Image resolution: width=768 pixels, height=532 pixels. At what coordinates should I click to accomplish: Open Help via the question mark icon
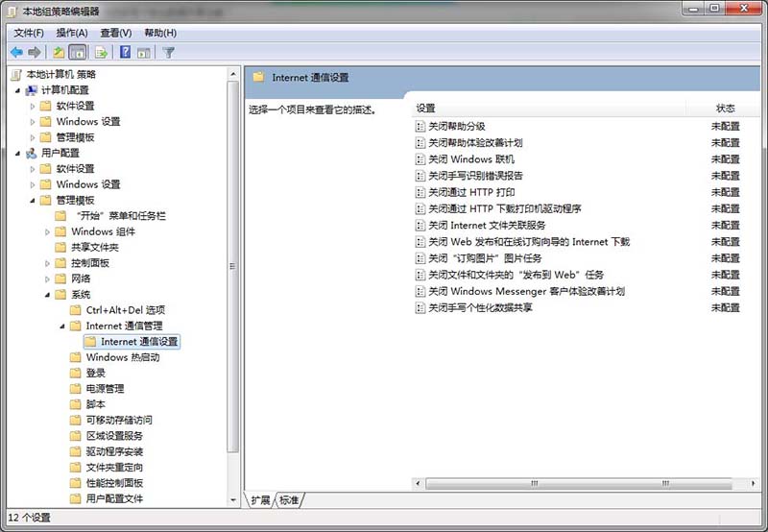(x=125, y=52)
